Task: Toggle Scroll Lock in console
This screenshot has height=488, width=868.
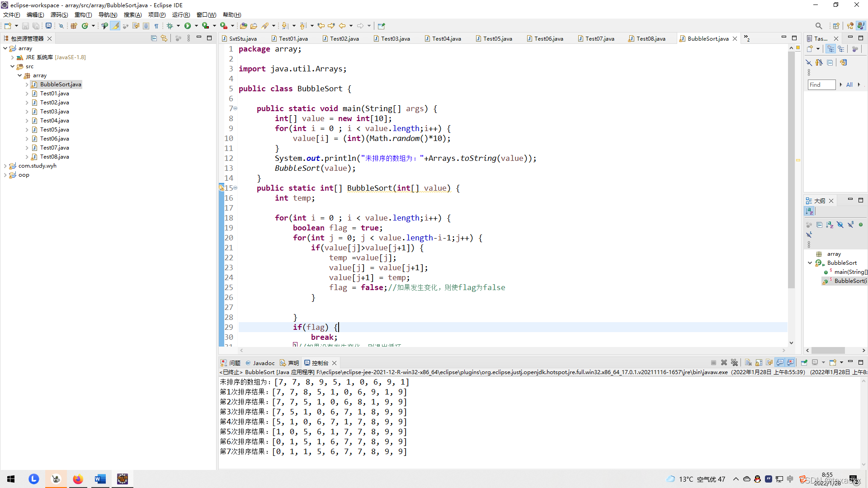Action: pos(759,362)
